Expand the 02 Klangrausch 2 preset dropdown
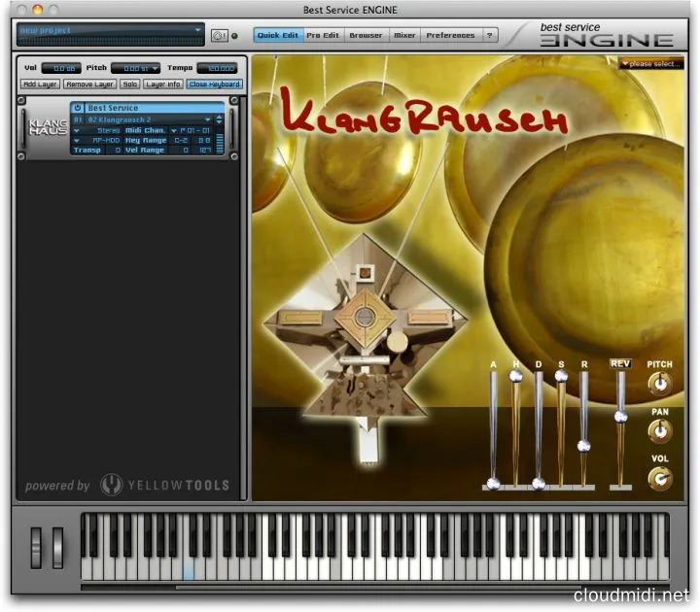 point(207,119)
